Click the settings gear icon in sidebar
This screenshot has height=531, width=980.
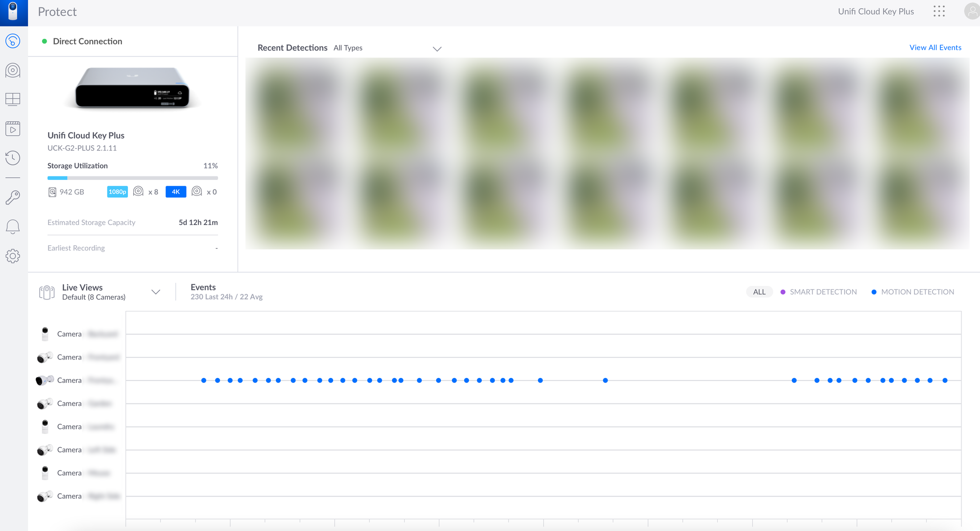[x=13, y=255]
